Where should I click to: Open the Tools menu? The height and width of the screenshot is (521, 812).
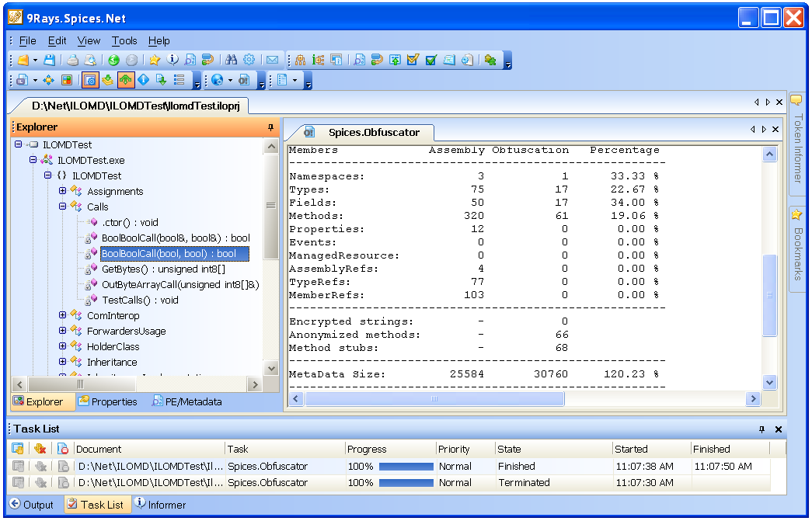pos(124,40)
